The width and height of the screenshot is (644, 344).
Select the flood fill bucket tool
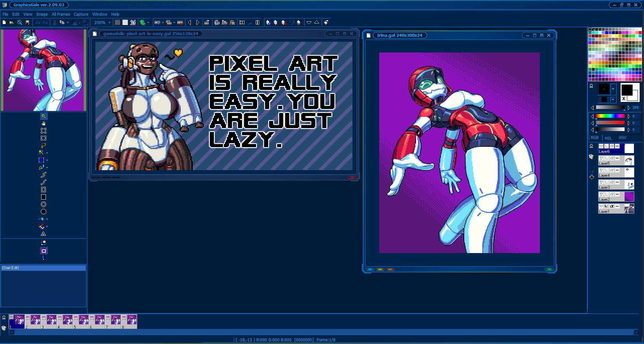pyautogui.click(x=42, y=219)
